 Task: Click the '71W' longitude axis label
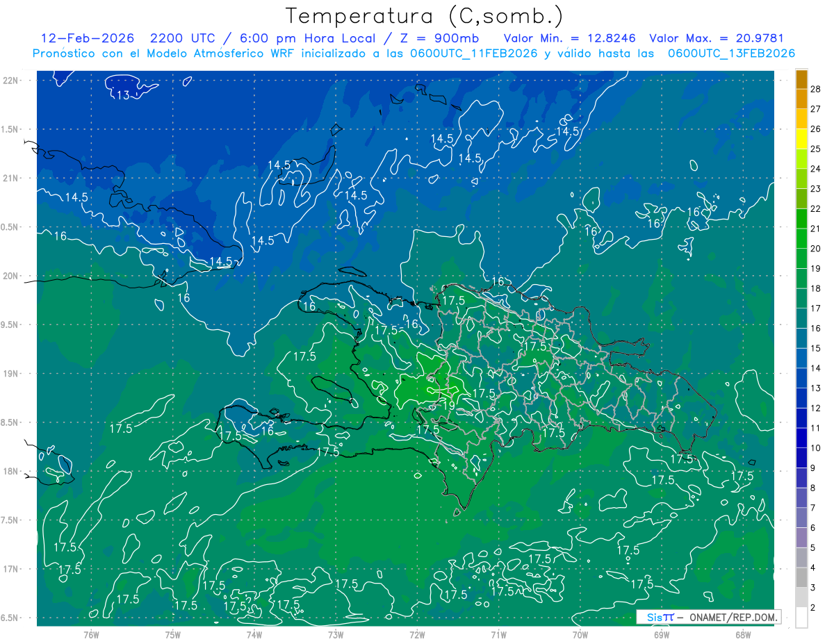click(498, 635)
